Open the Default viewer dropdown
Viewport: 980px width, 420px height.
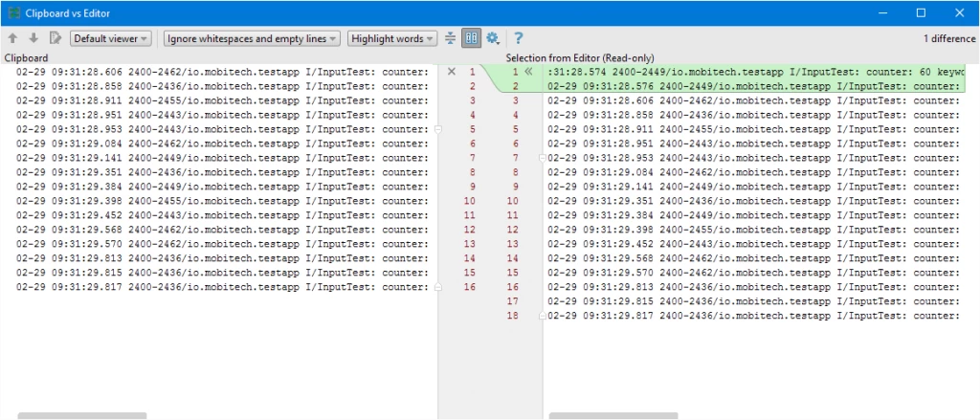pos(111,39)
